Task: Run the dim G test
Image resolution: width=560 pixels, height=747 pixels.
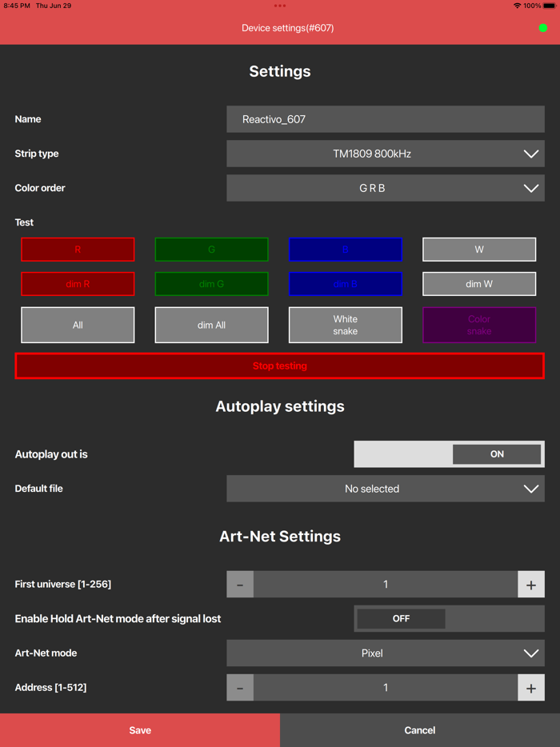Action: coord(212,284)
